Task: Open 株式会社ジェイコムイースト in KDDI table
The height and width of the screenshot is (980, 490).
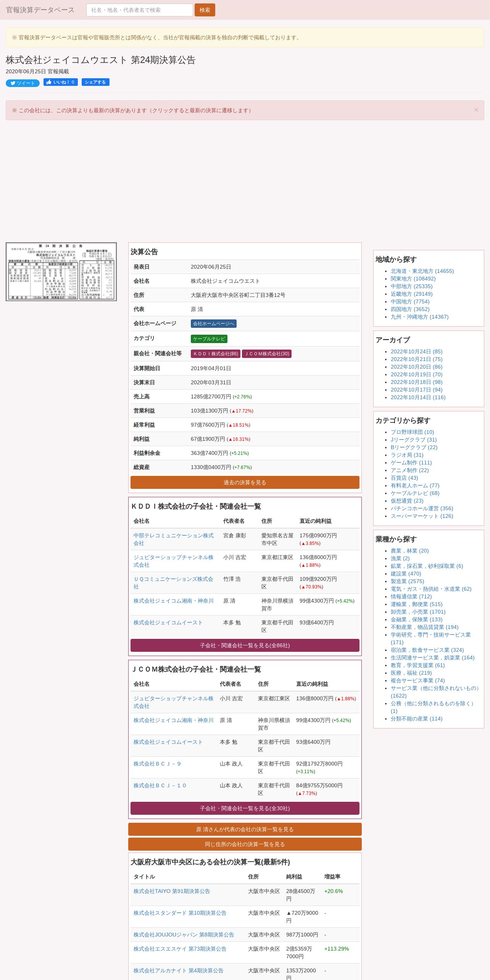Action: coord(168,622)
